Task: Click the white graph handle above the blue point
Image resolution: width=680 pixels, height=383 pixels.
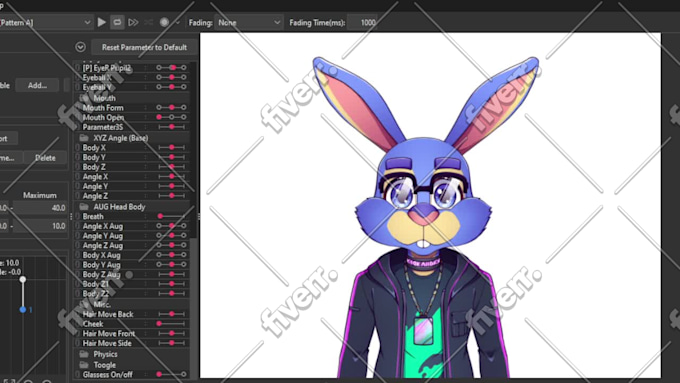Action: (23, 280)
